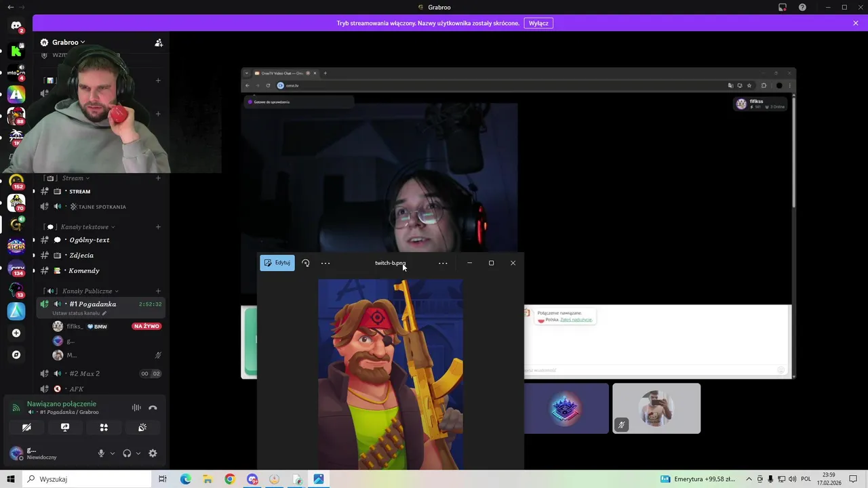The height and width of the screenshot is (488, 868).
Task: Turn on camera in the voice panel
Action: (26, 428)
